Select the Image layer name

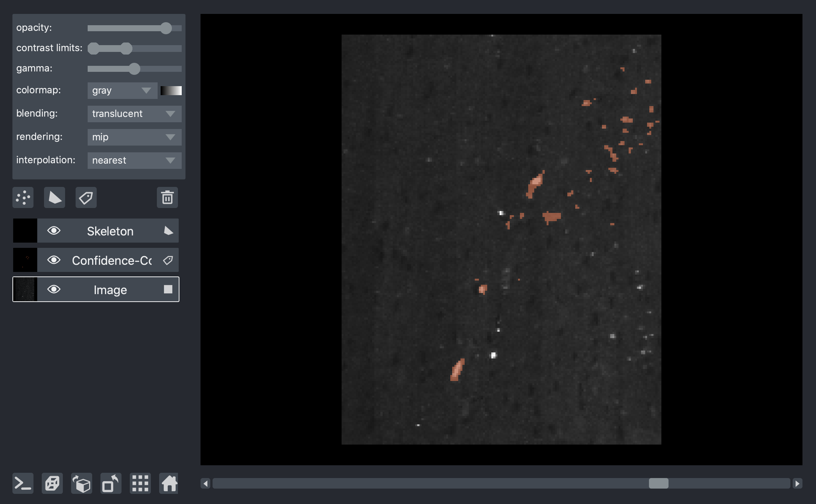click(110, 290)
